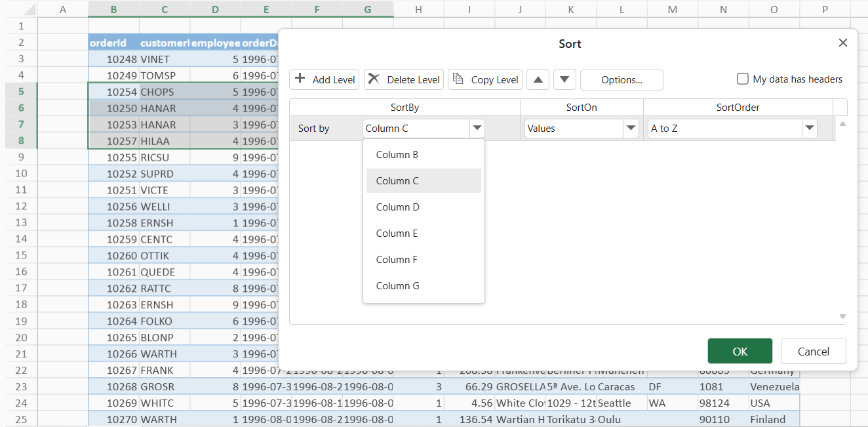Click Cancel to dismiss sort dialog
Screen dimensions: 868x427
[813, 352]
